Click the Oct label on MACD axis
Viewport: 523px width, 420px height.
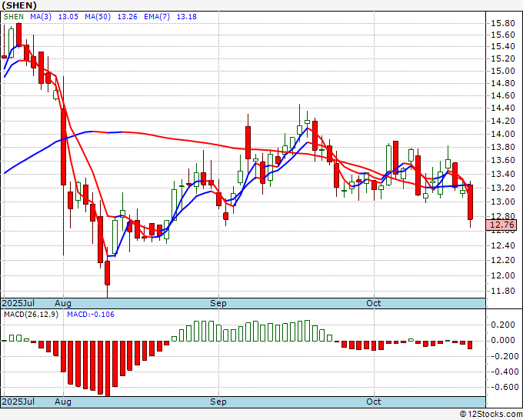373,402
